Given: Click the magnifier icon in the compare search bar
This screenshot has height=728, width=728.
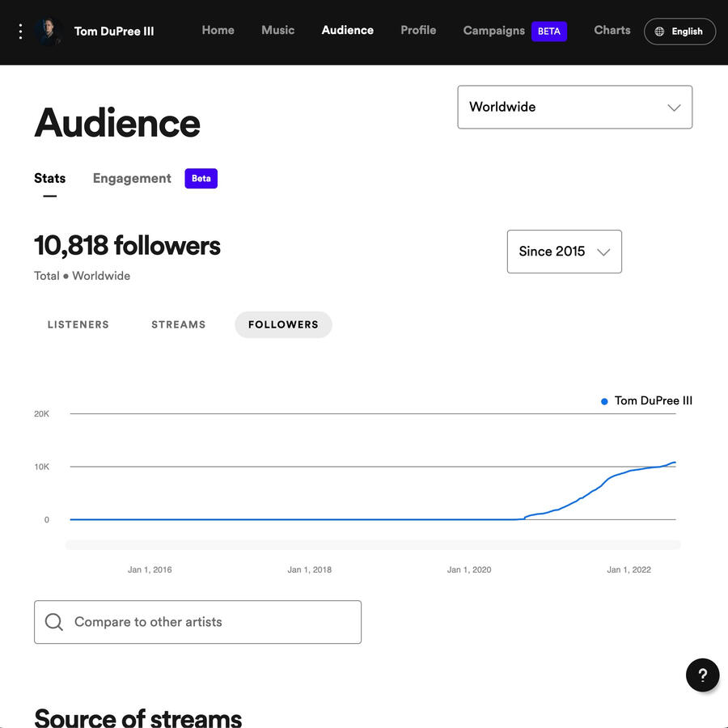Looking at the screenshot, I should 54,621.
